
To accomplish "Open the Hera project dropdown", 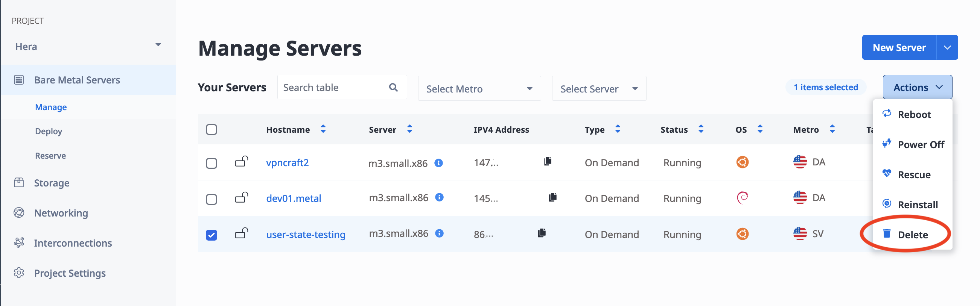I will [88, 46].
